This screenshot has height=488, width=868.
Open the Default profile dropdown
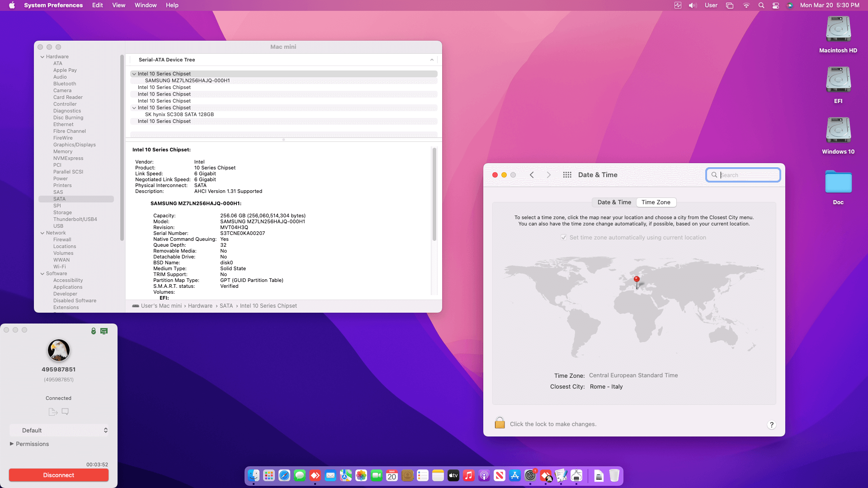click(59, 430)
